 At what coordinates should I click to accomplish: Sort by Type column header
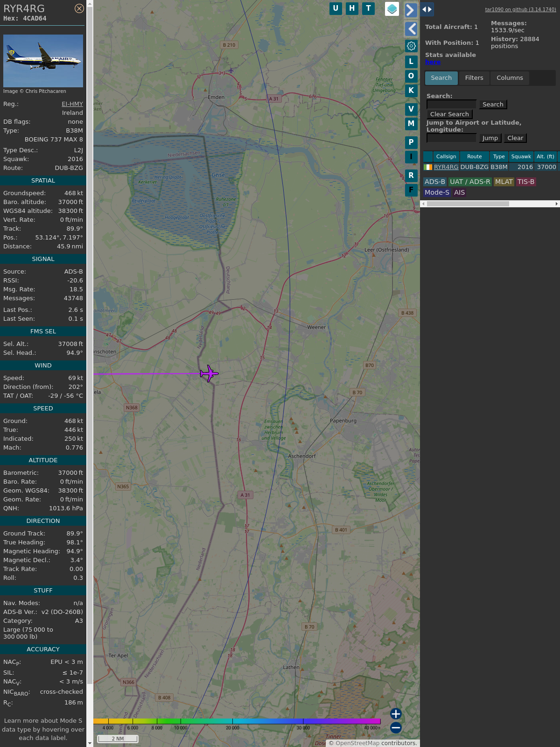(499, 156)
